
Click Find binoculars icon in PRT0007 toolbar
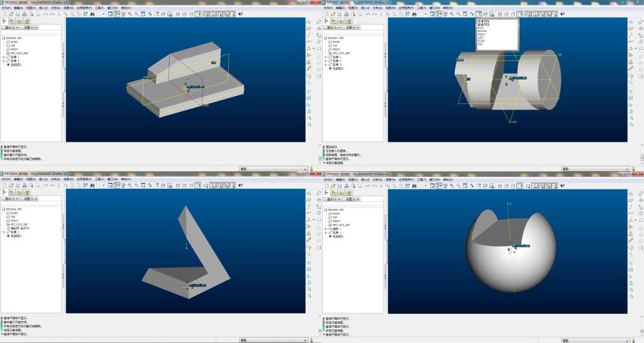414,14
